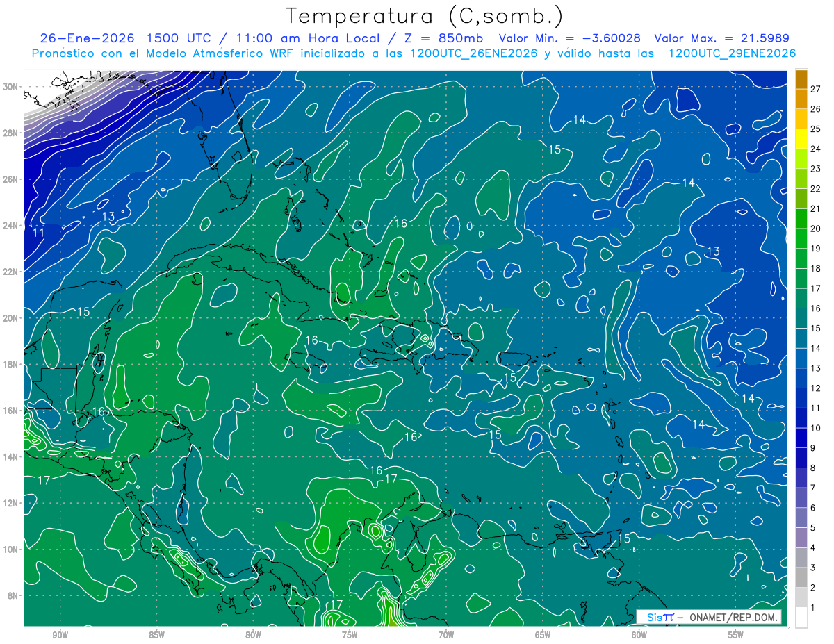834x644 pixels.
Task: Click the yellow swatch between 24 and 25
Action: pos(801,138)
